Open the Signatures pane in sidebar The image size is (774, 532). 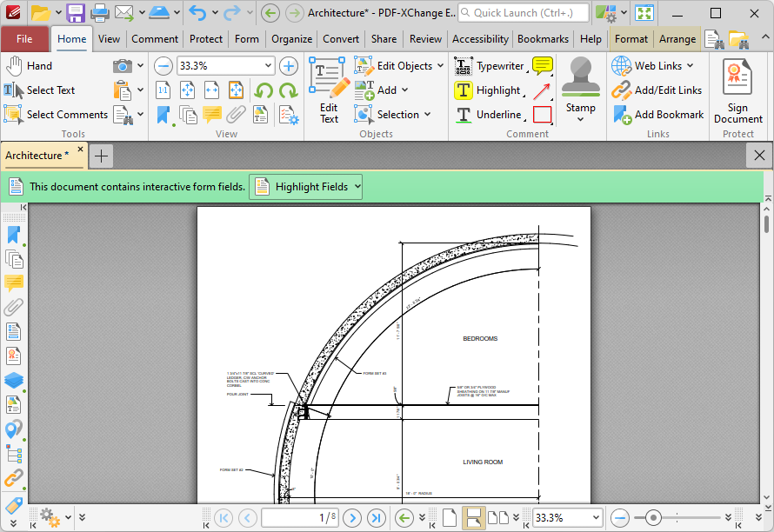(x=14, y=356)
